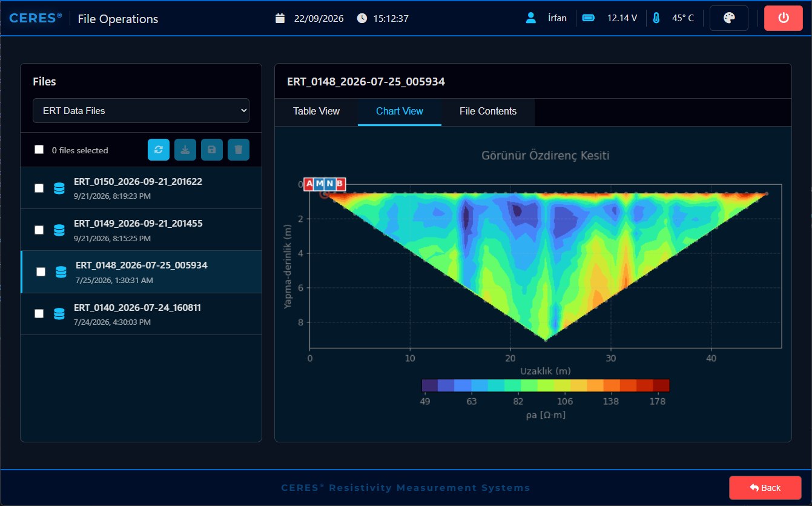Viewport: 812px width, 506px height.
Task: Switch to the Table View tab
Action: [316, 112]
